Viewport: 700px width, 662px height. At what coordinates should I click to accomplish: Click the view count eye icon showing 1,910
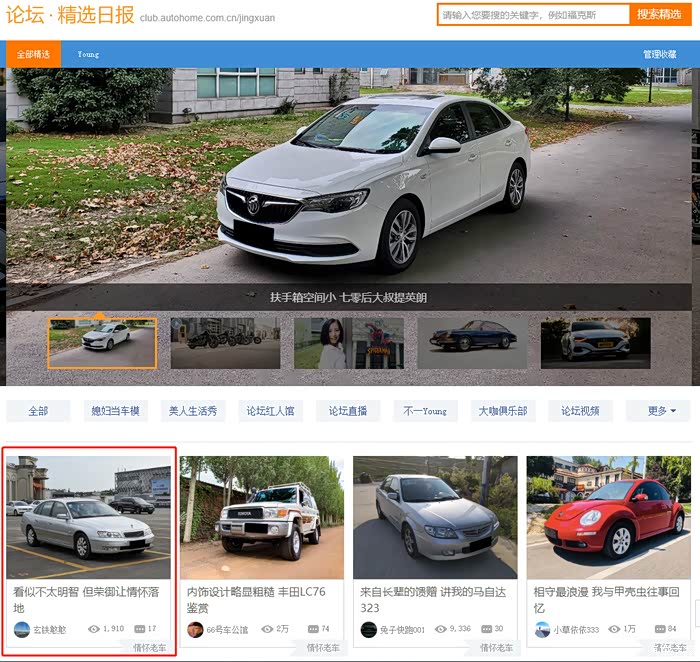tap(94, 629)
